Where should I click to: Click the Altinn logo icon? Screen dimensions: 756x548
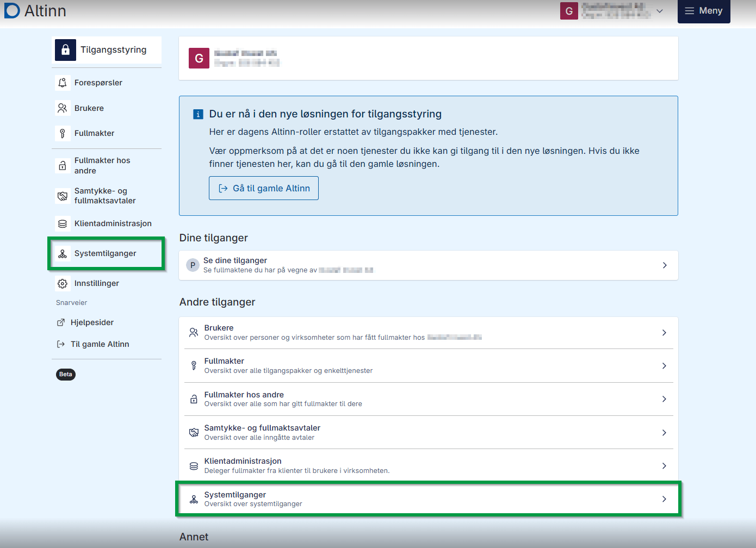tap(12, 10)
